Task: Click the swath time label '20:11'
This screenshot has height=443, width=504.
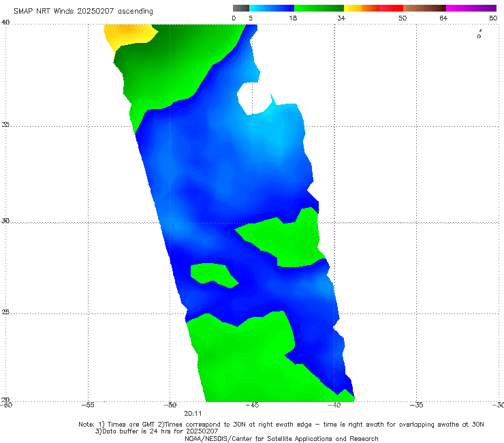Action: pyautogui.click(x=193, y=414)
